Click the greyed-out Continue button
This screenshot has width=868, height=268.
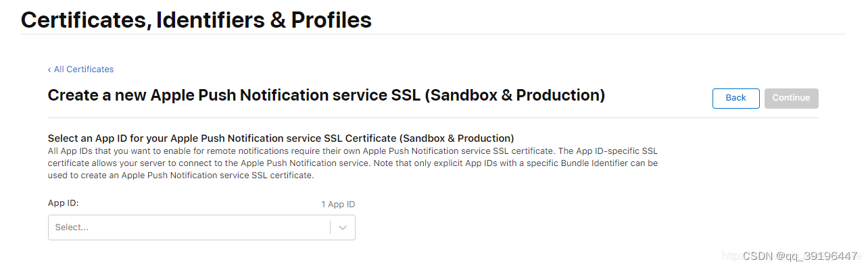792,98
